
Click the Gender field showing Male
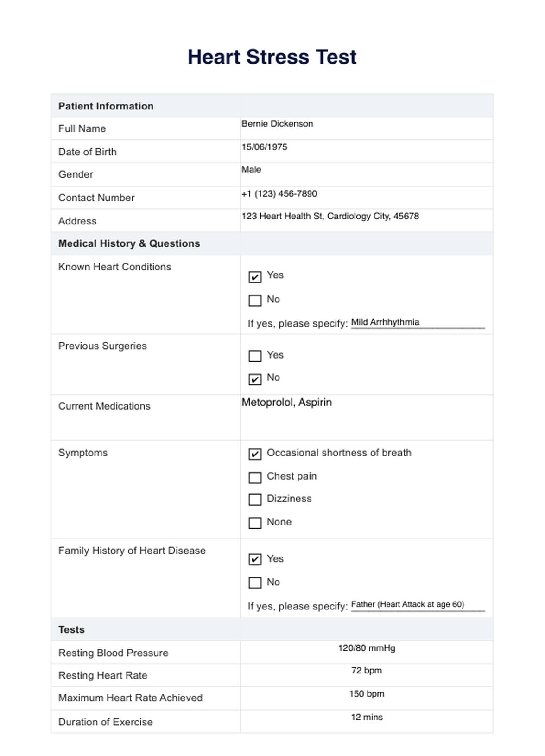coord(366,174)
